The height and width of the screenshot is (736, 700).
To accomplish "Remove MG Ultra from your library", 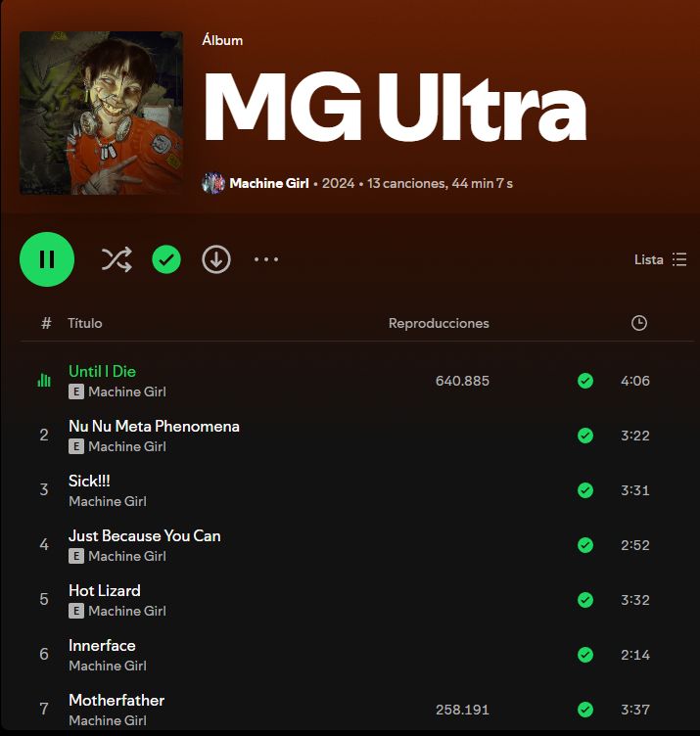I will pos(166,259).
